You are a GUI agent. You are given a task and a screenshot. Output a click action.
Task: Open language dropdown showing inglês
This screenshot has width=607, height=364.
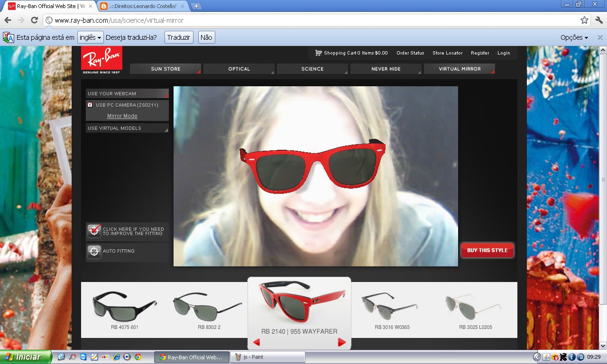(x=90, y=37)
